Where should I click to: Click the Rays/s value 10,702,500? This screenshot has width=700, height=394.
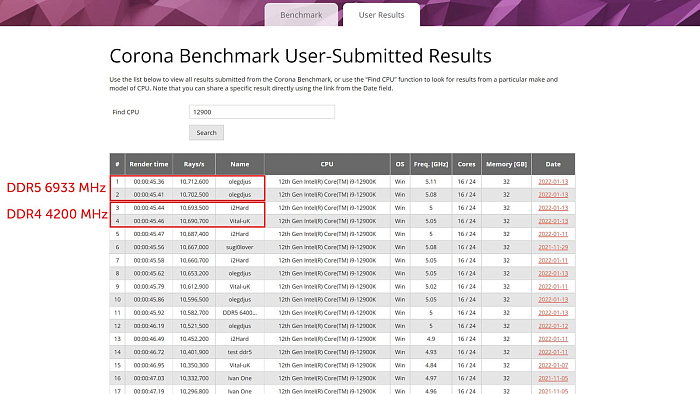tap(194, 195)
